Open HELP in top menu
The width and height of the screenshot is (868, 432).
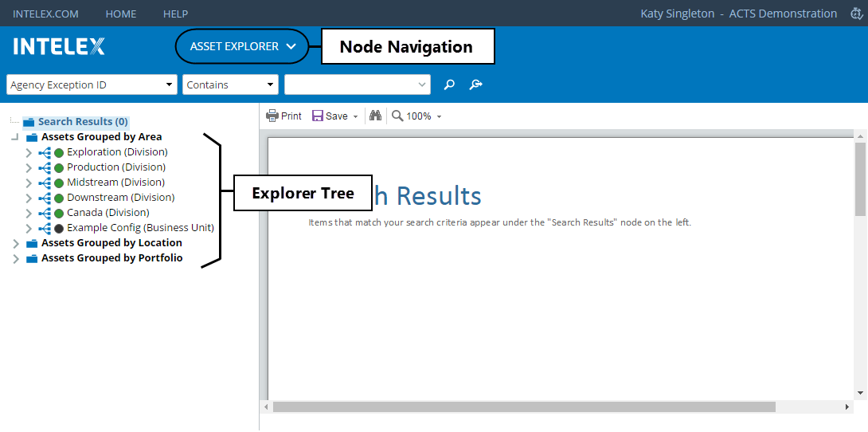[175, 14]
